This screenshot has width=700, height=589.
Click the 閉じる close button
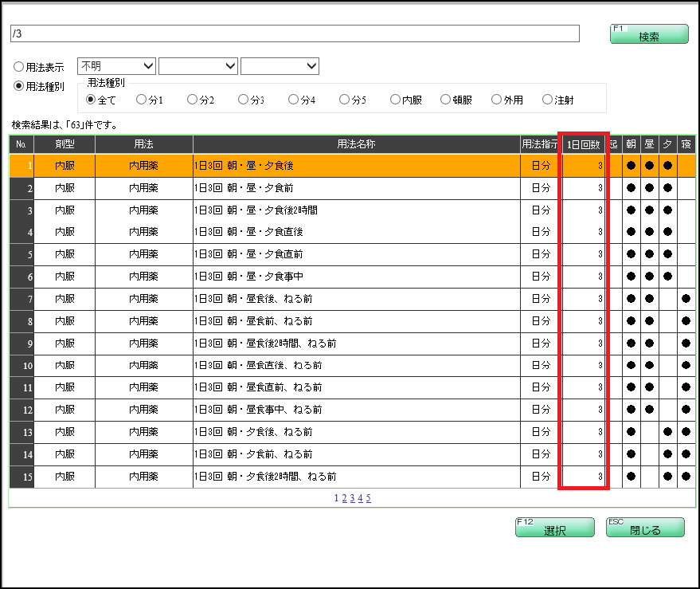[644, 528]
